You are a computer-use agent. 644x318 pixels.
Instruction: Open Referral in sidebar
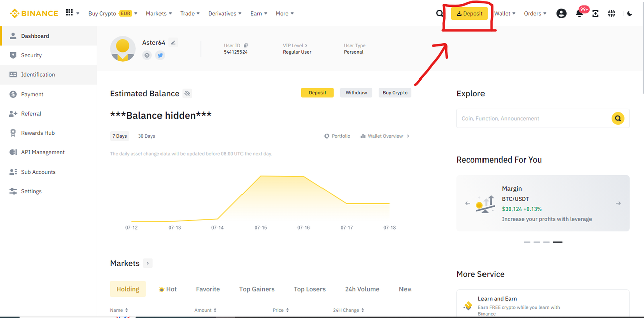[48, 114]
